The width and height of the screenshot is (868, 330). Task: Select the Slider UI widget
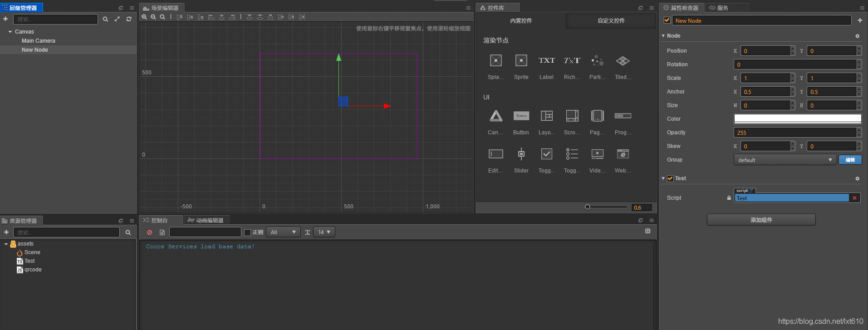click(521, 154)
